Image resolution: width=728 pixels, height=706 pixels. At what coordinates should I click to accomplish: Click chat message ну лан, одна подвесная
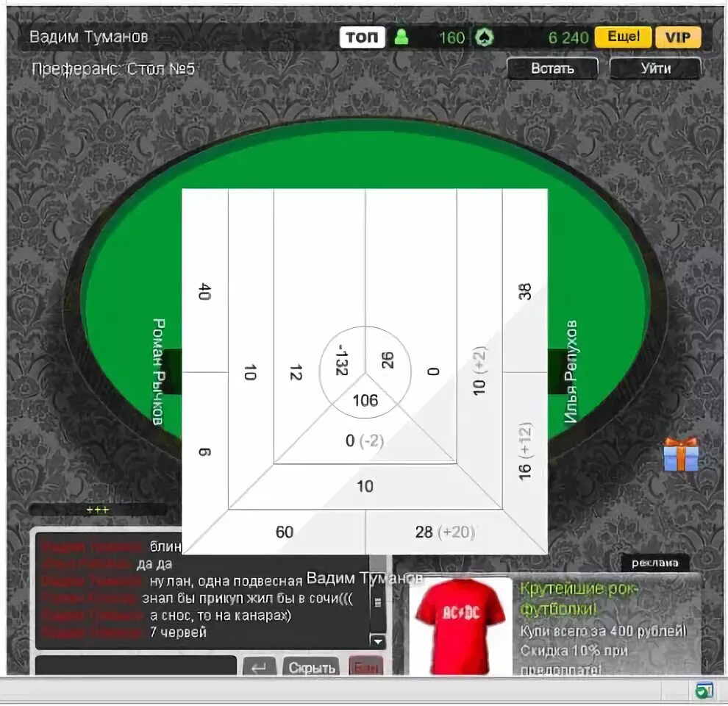tap(226, 582)
